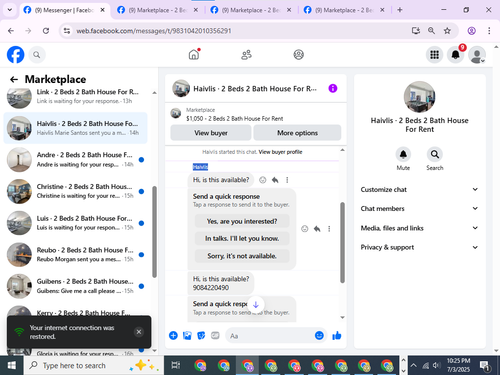
Task: Open Guibens' conversation in chat list
Action: pyautogui.click(x=75, y=286)
